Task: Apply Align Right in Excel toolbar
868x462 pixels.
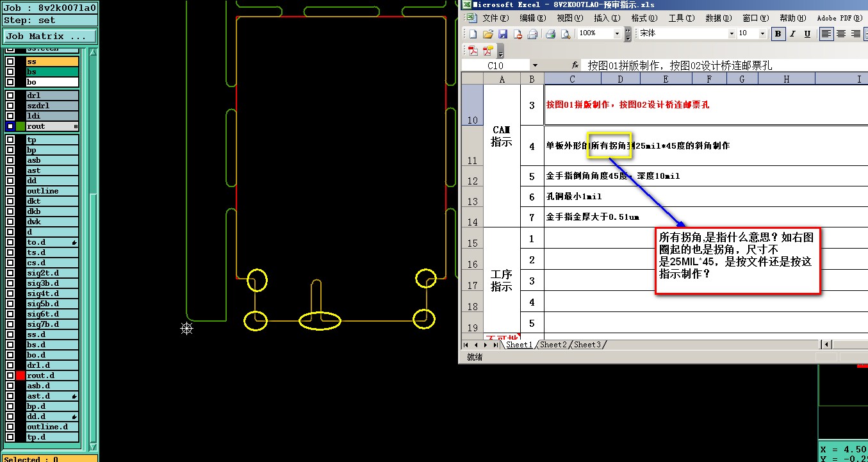Action: tap(856, 34)
